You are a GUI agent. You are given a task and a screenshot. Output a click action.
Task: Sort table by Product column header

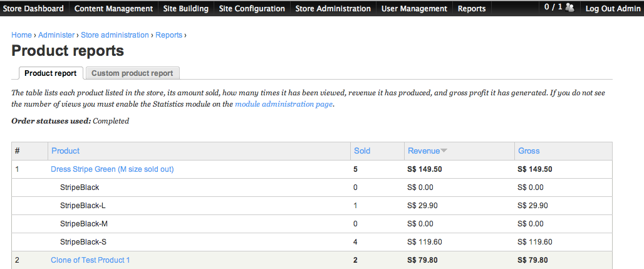coord(65,151)
